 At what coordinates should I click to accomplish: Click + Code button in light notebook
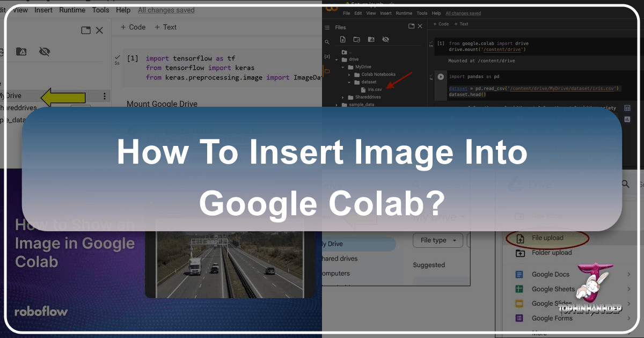point(133,27)
